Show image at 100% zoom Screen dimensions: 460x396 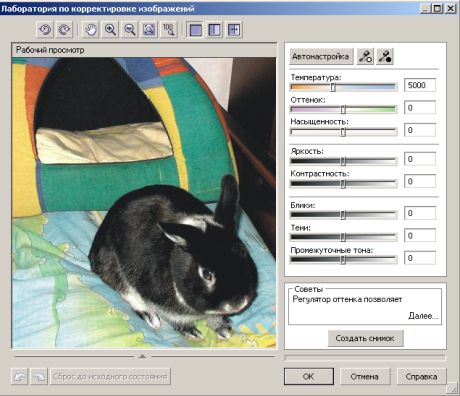(169, 30)
